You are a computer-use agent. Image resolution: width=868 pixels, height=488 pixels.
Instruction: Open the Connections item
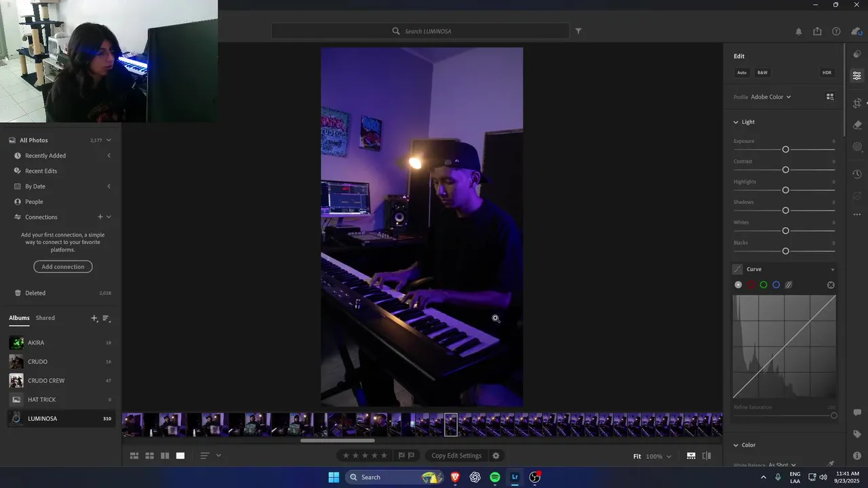click(41, 217)
